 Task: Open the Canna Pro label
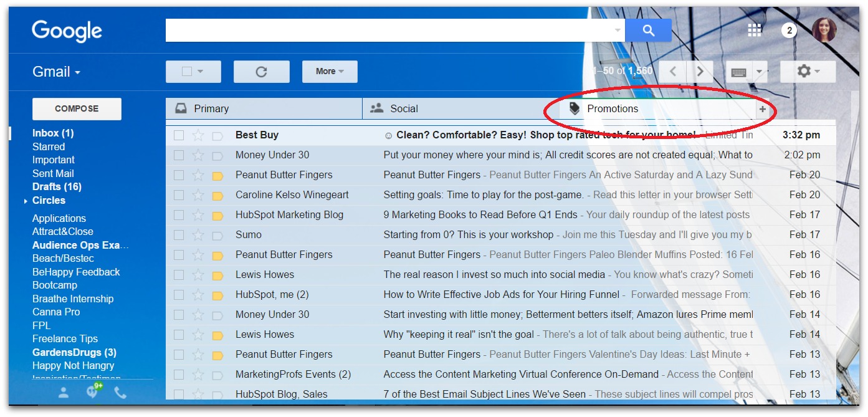(x=56, y=312)
